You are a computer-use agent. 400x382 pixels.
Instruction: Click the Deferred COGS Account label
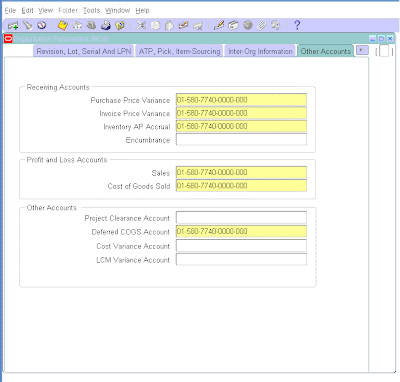click(x=131, y=232)
